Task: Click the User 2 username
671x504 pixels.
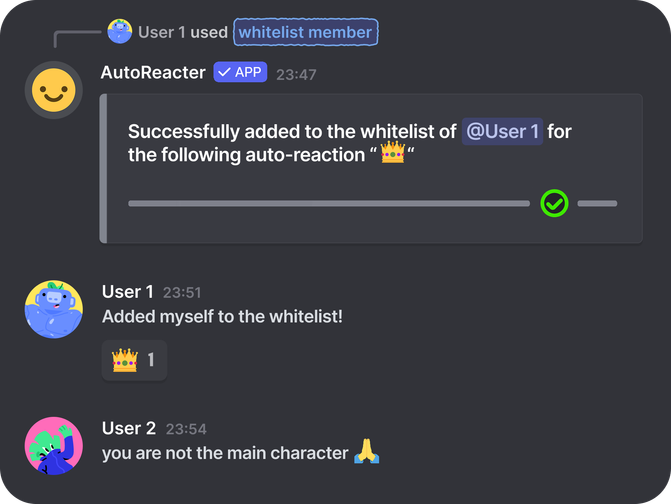Action: 129,428
